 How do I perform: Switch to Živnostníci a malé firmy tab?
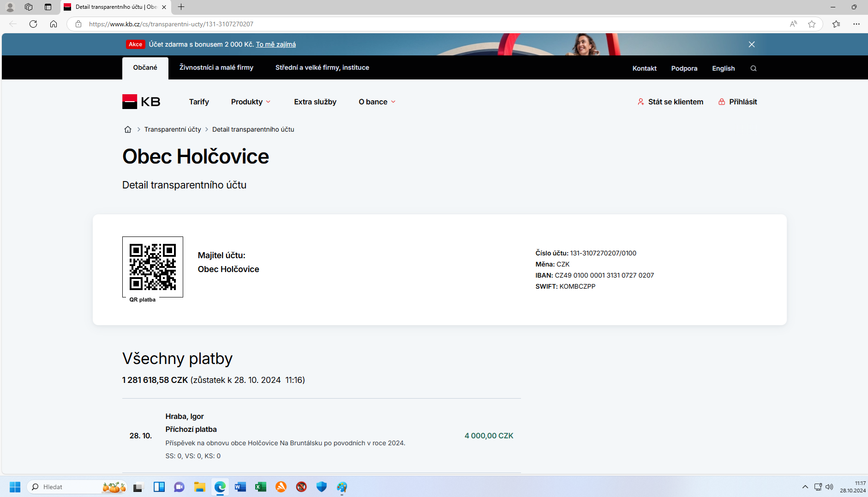216,67
